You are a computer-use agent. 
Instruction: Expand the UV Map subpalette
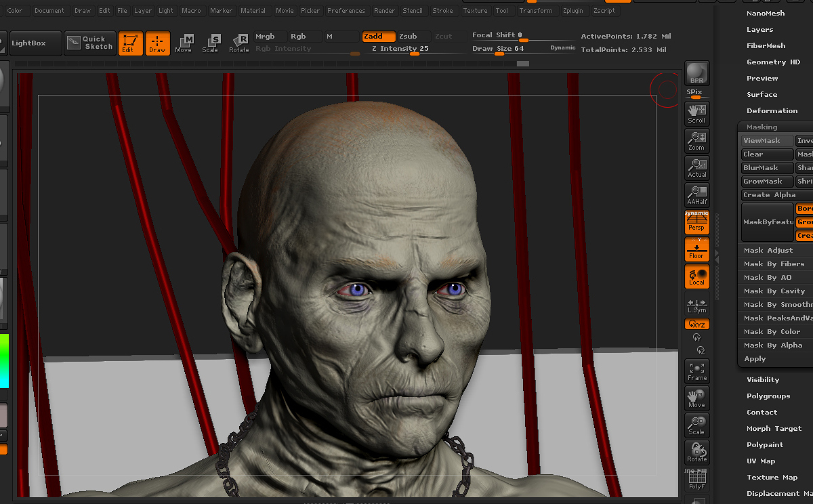click(x=761, y=461)
